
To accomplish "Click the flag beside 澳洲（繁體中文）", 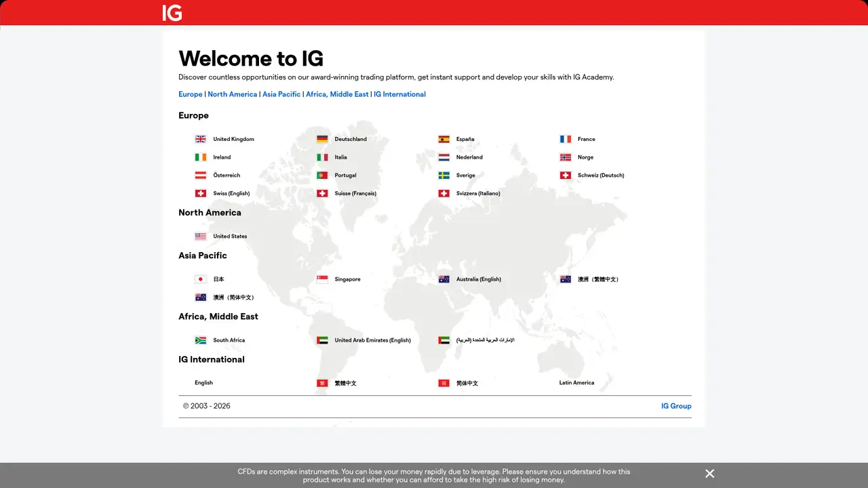I will point(566,279).
